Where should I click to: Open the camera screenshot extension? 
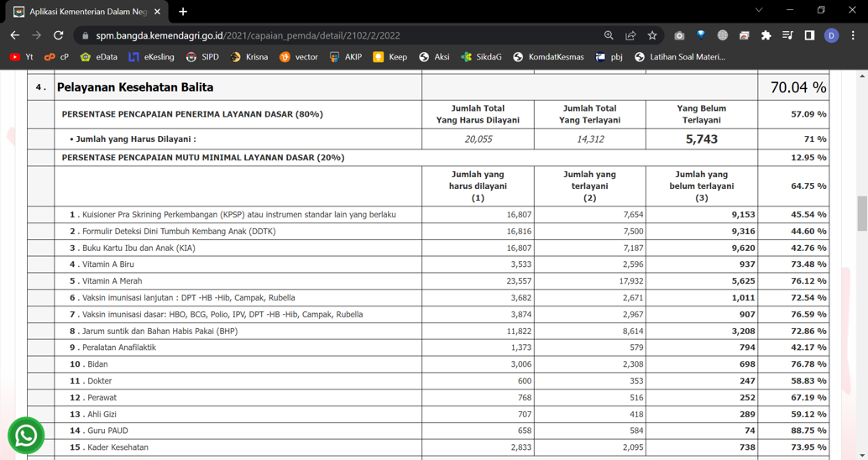679,35
